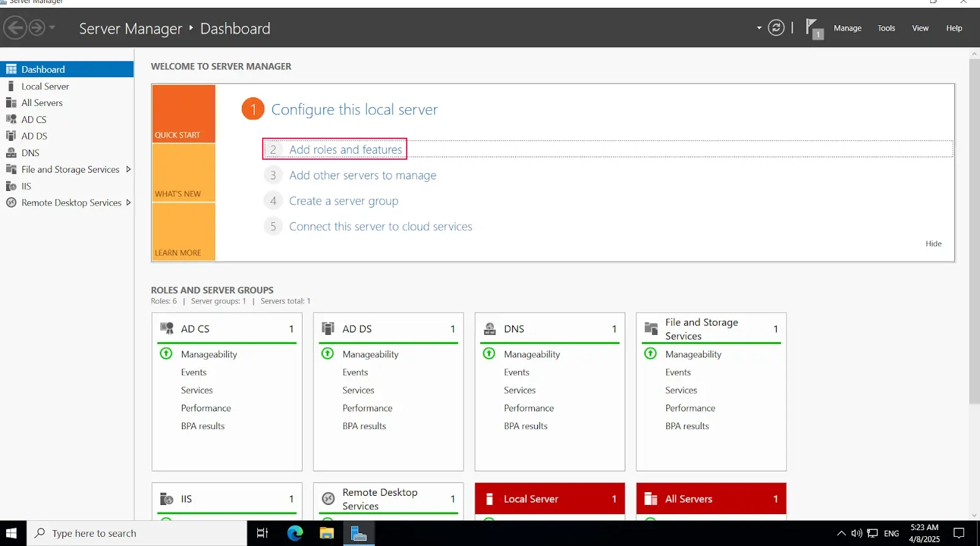The height and width of the screenshot is (546, 980).
Task: Select Remote Desktop Services sidebar icon
Action: coord(11,203)
